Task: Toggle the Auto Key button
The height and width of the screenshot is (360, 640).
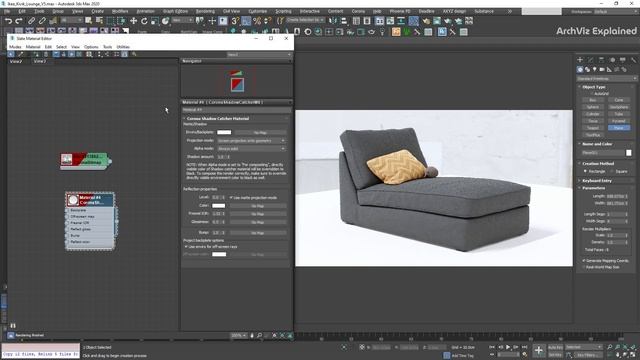Action: point(555,347)
